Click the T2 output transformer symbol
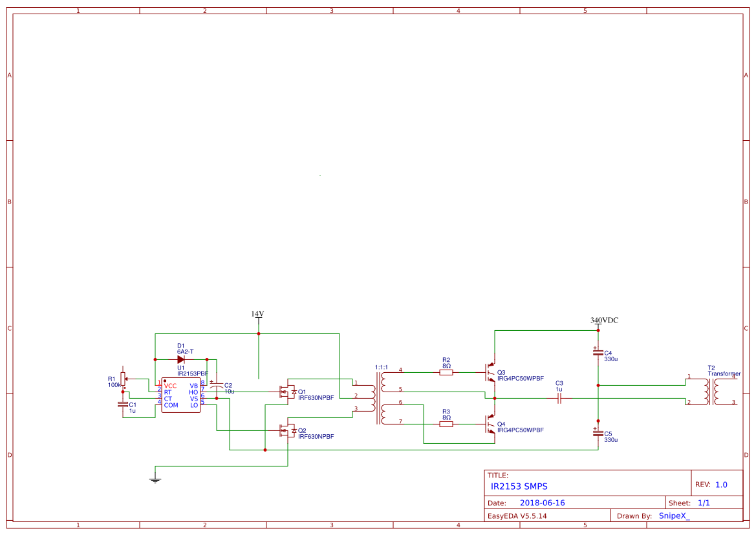Image resolution: width=756 pixels, height=535 pixels. tap(711, 392)
